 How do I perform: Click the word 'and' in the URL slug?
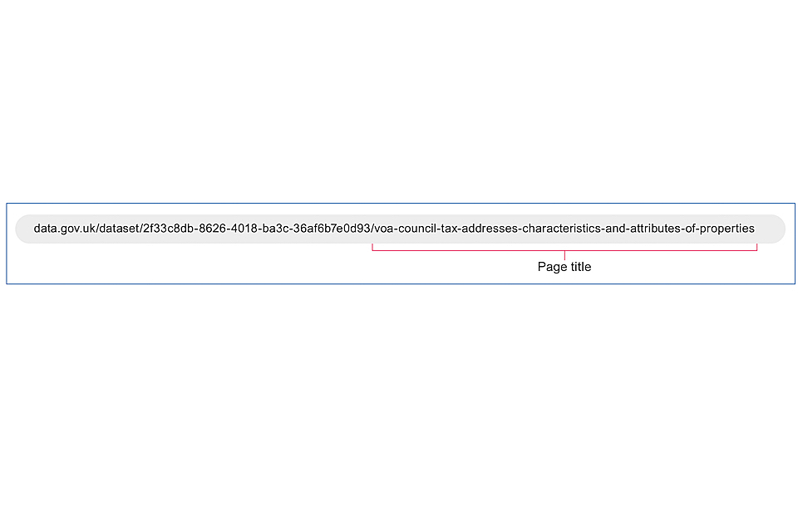click(615, 229)
